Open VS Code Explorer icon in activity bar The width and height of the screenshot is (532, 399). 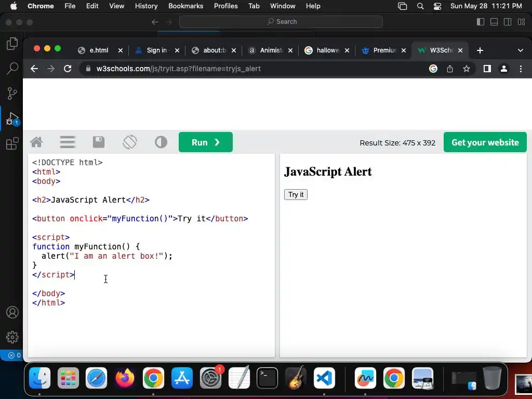[x=12, y=44]
